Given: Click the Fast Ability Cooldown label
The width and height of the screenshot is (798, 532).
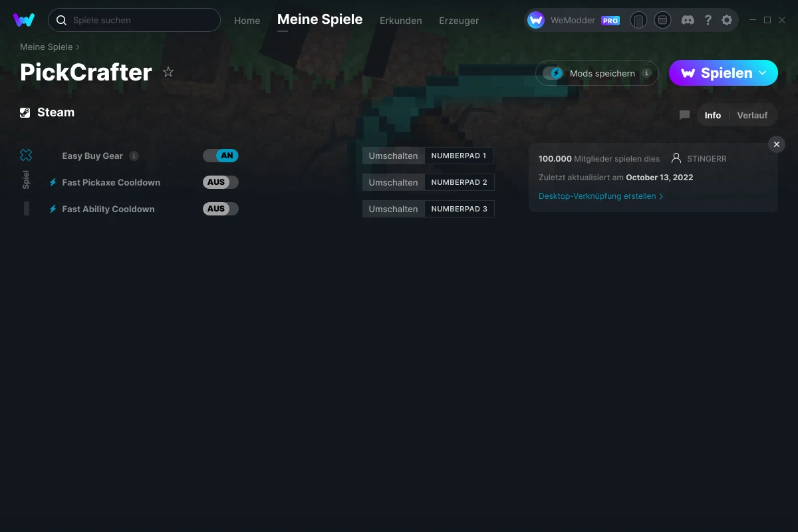Looking at the screenshot, I should (x=108, y=209).
